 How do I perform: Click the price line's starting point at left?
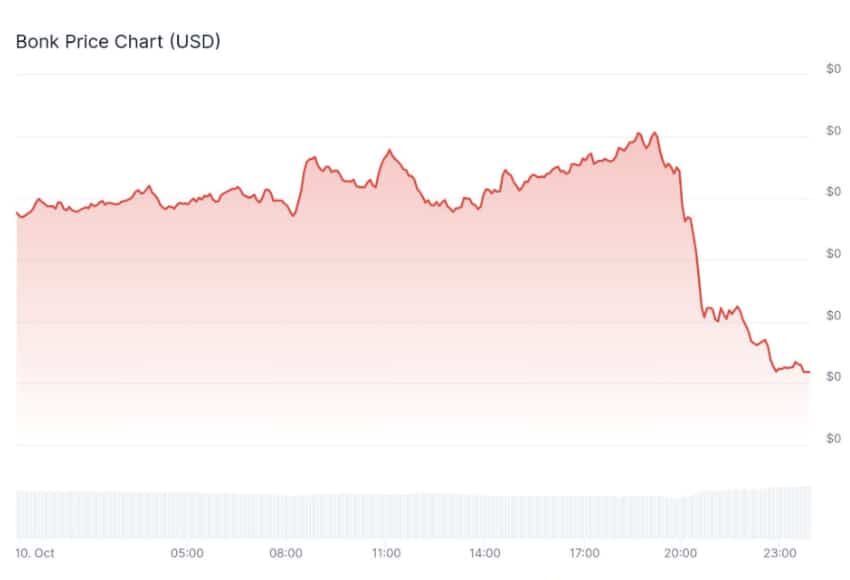point(18,213)
